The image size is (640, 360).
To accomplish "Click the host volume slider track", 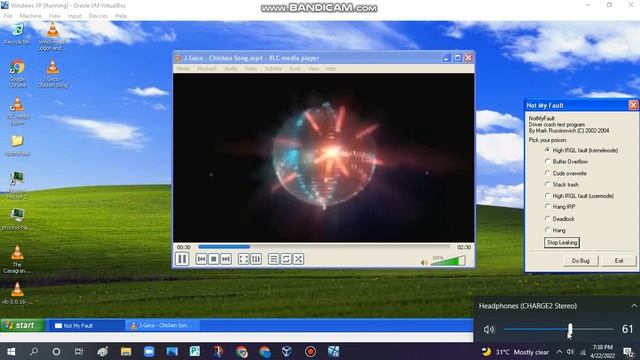I will pos(558,329).
